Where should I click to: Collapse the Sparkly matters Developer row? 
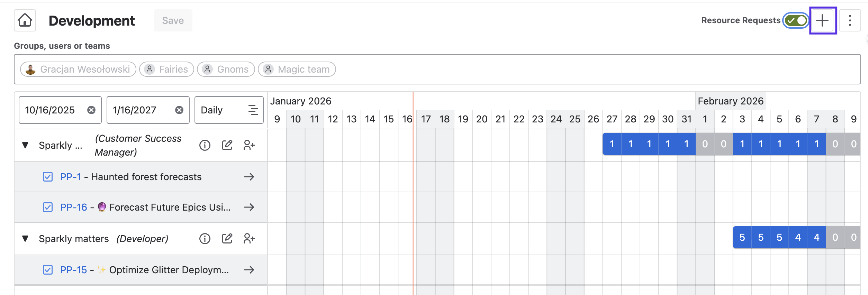25,239
